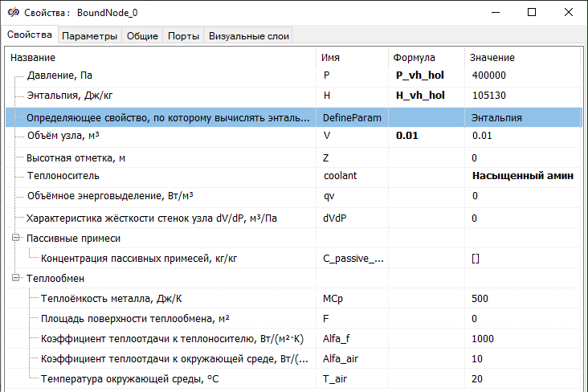Maximize the BoundNode_0 properties window
This screenshot has width=588, height=392.
531,13
